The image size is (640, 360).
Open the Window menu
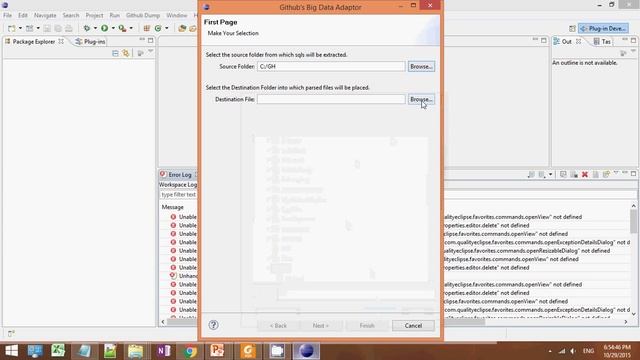tap(176, 15)
